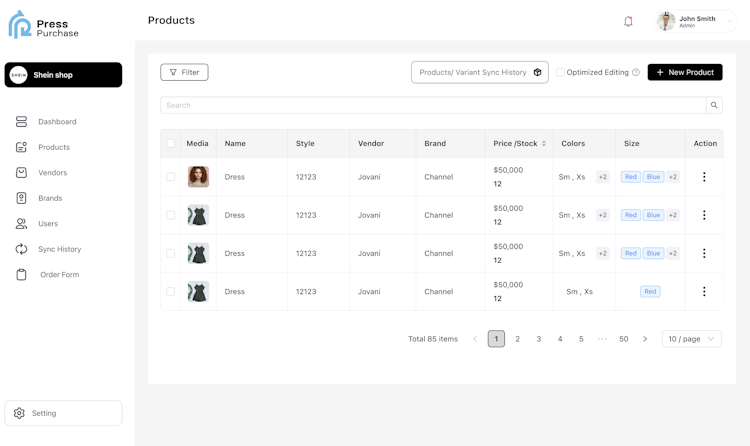Click the New Product button
Viewport: 750px width, 446px height.
685,72
